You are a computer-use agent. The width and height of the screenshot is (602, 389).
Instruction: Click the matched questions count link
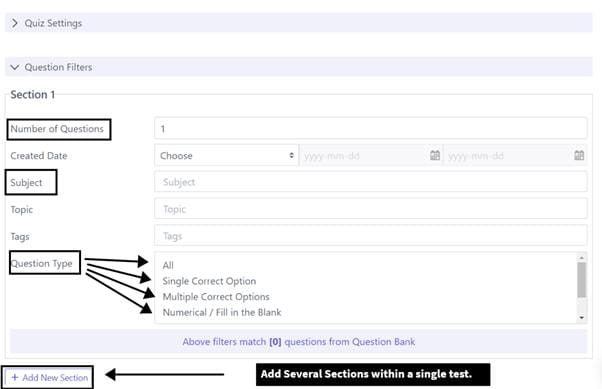click(275, 342)
